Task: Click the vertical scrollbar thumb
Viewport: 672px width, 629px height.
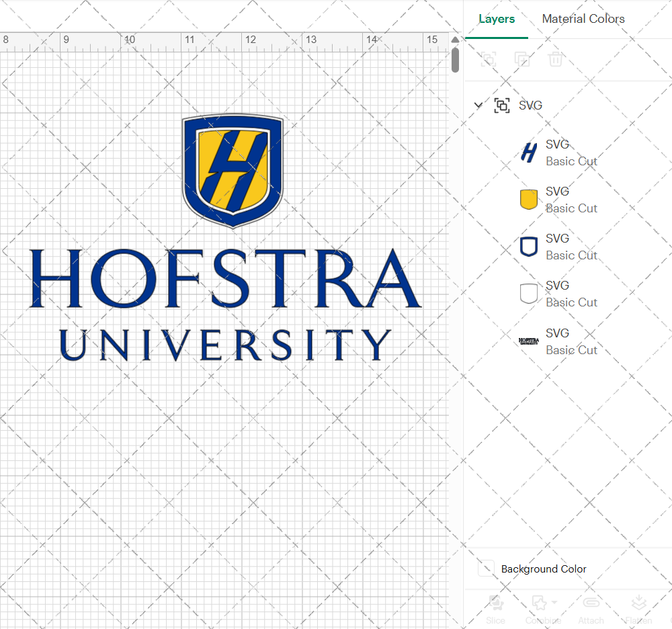Action: pos(455,60)
